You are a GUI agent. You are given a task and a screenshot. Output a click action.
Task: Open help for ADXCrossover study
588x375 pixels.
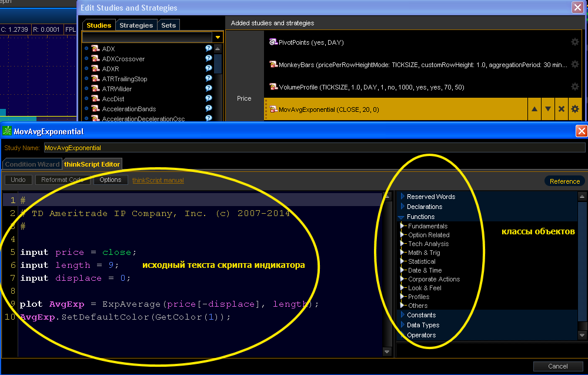point(209,58)
